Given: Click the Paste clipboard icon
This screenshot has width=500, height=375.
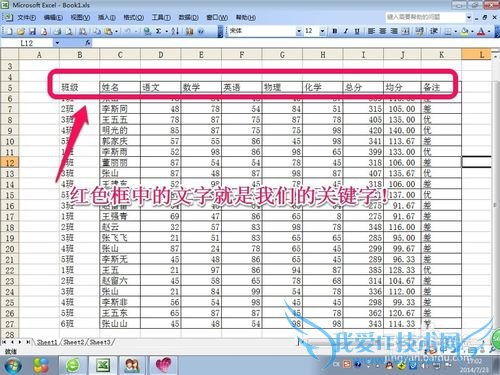Looking at the screenshot, I should click(x=108, y=32).
